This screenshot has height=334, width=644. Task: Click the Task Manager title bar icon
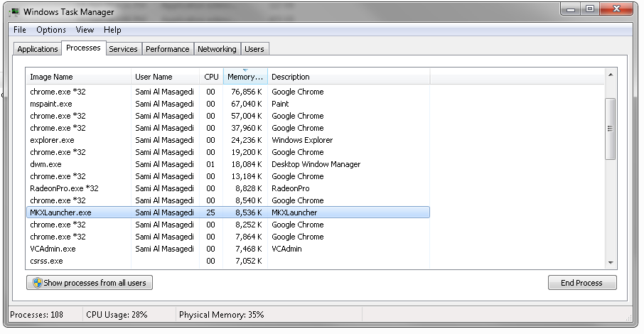(15, 11)
